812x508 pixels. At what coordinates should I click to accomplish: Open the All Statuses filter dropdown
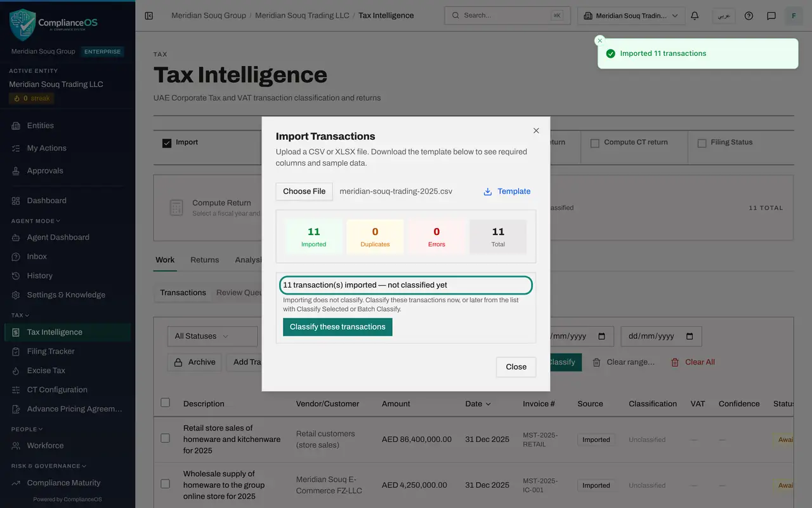pyautogui.click(x=213, y=336)
